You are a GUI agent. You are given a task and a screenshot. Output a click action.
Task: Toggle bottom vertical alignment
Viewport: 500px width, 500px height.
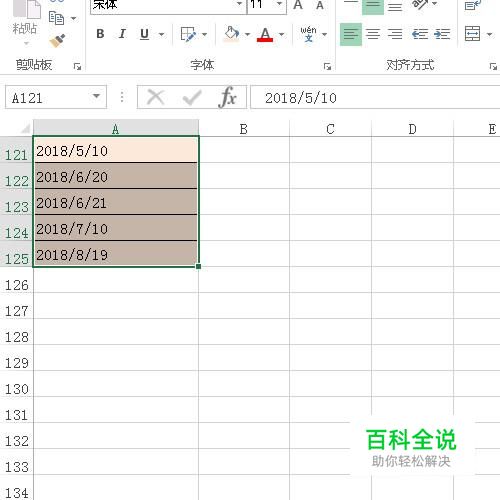[395, 6]
